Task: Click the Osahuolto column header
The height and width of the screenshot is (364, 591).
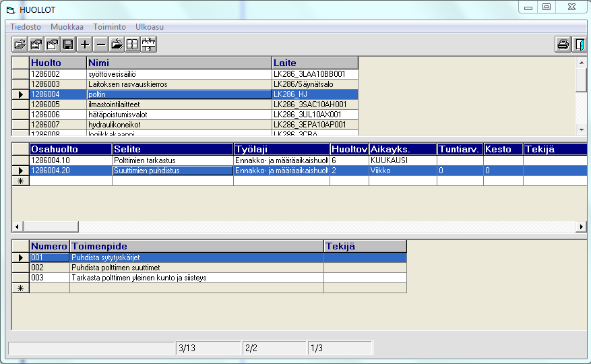Action: pyautogui.click(x=71, y=149)
